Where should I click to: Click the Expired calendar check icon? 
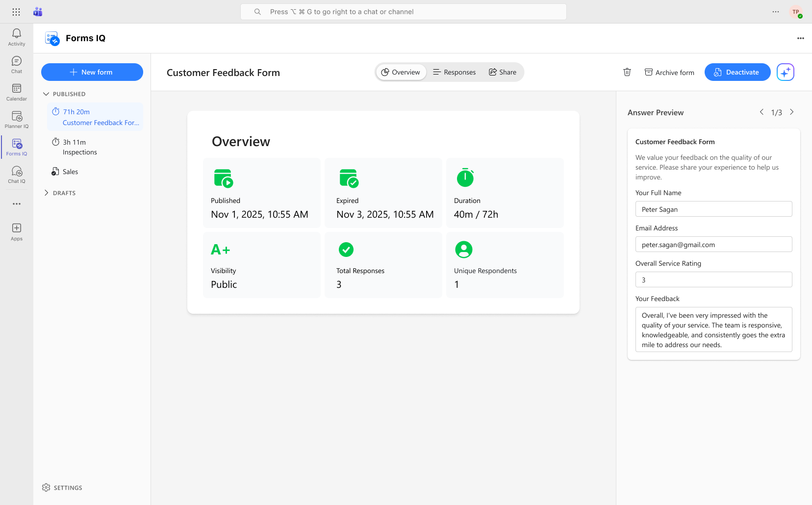pos(349,178)
